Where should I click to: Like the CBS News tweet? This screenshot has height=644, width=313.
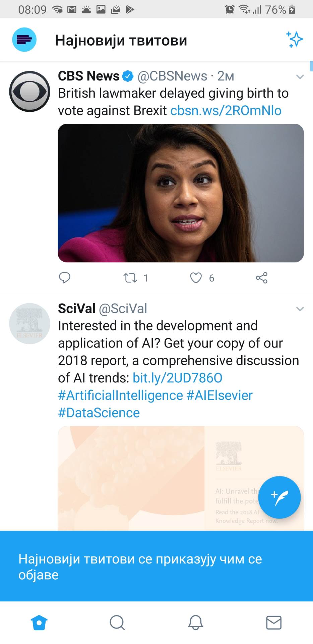pyautogui.click(x=196, y=278)
